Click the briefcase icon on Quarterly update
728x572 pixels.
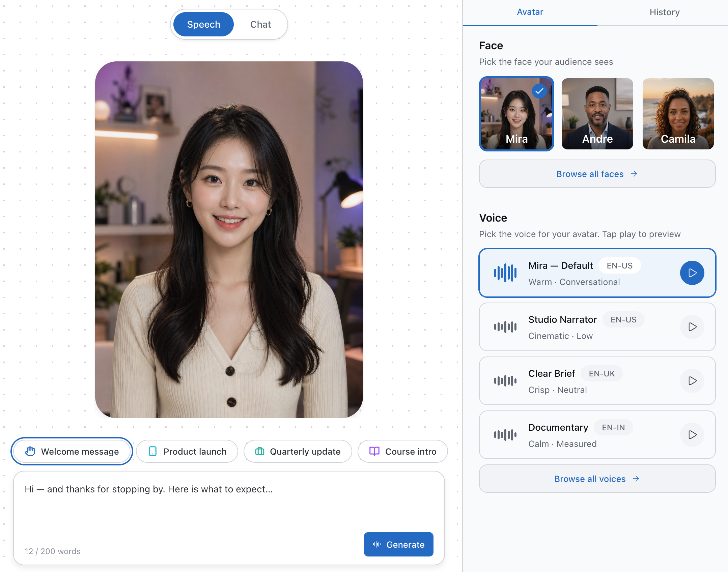pos(259,451)
